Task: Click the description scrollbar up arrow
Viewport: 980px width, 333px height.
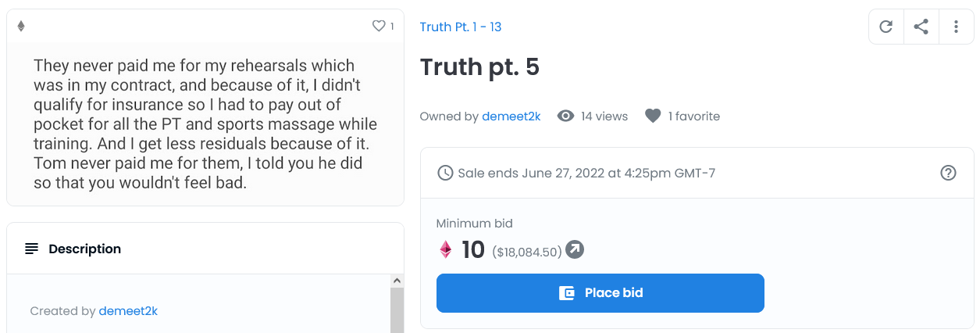Action: coord(397,281)
